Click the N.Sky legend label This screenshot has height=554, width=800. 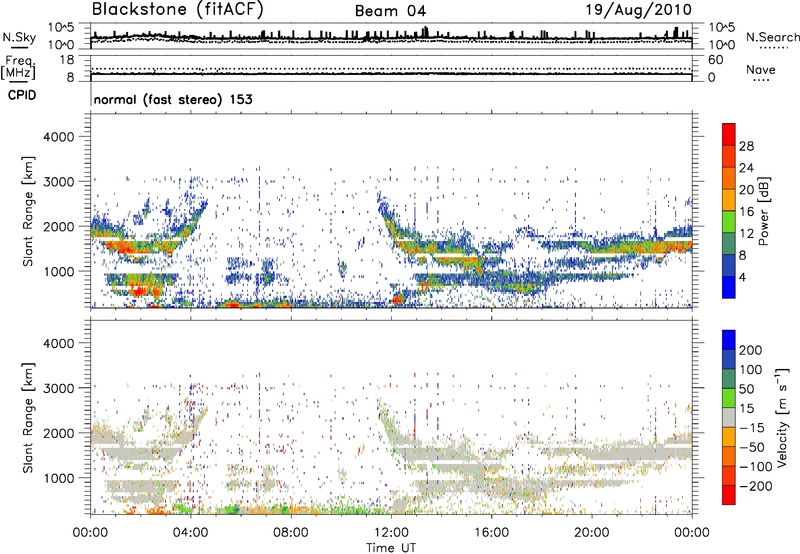coord(19,37)
